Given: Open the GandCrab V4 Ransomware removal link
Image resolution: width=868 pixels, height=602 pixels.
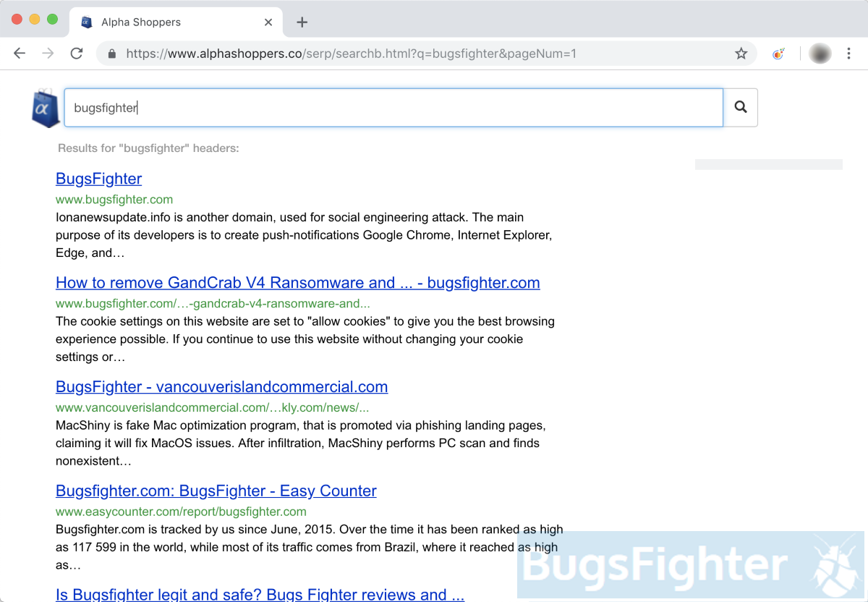Looking at the screenshot, I should [298, 283].
